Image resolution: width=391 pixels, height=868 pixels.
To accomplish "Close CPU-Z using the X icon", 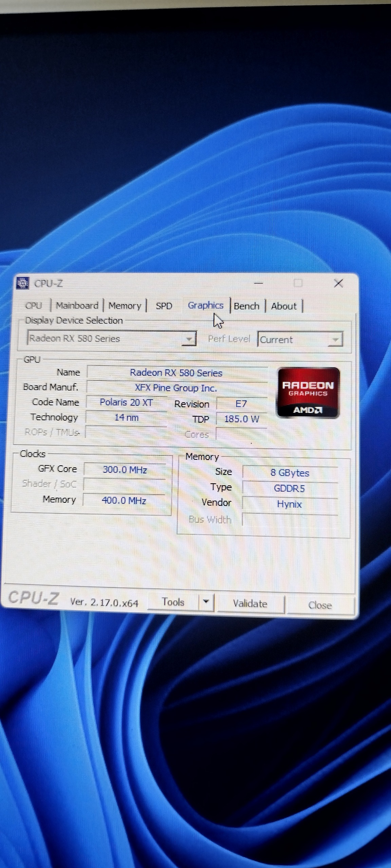I will (x=338, y=283).
